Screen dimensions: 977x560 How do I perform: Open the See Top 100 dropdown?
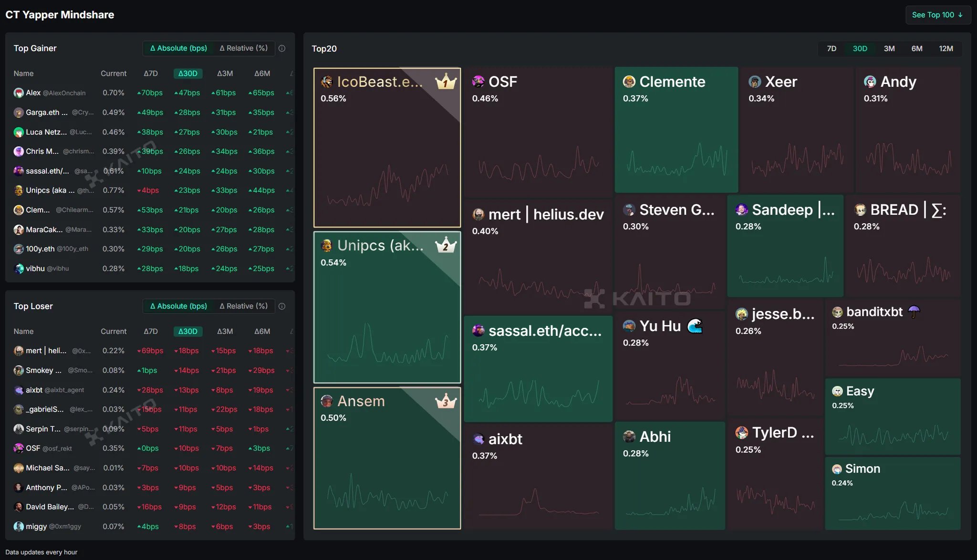point(937,15)
